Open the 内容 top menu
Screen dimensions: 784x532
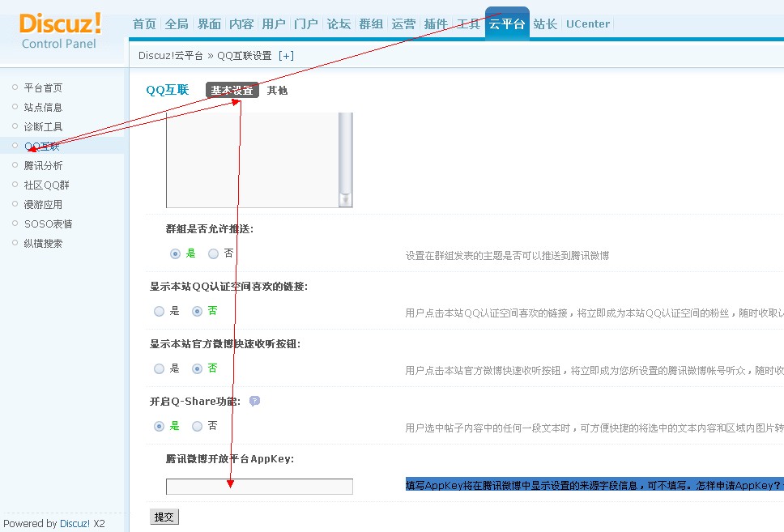coord(241,23)
